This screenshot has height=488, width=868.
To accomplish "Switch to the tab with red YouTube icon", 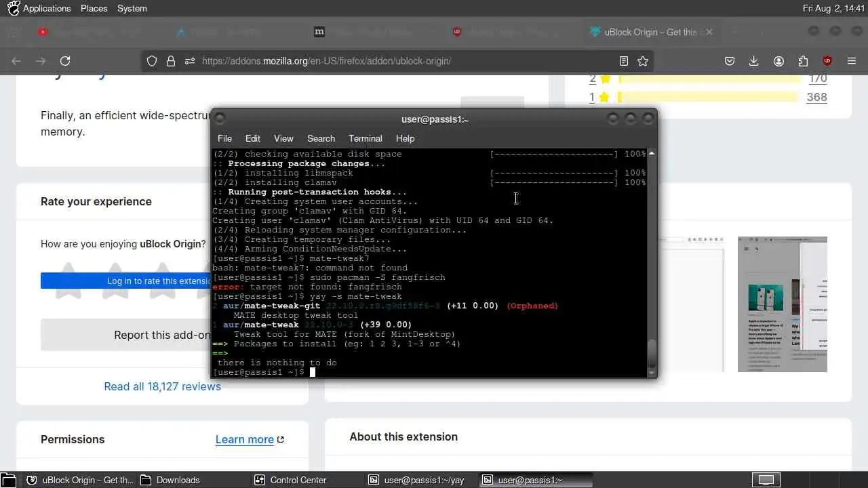I will tap(43, 32).
